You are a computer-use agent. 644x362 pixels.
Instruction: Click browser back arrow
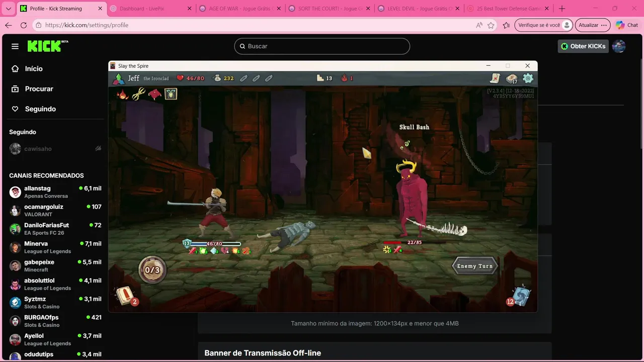coord(9,25)
